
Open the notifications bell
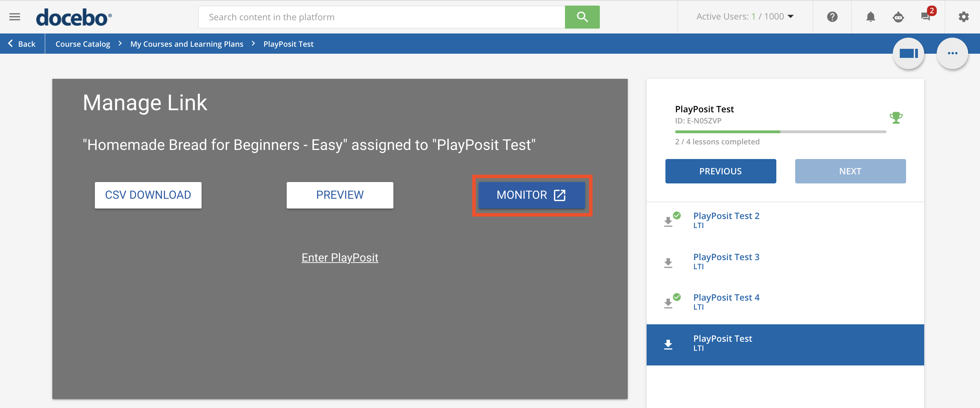click(x=870, y=17)
